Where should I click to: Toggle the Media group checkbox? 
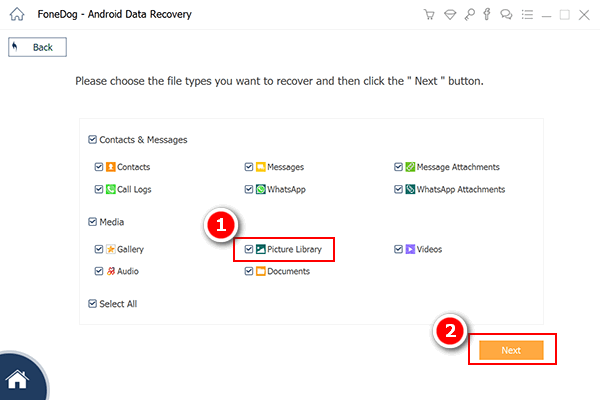[92, 222]
